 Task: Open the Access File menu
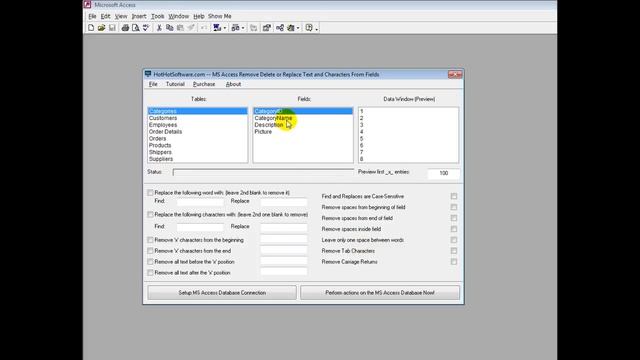[x=92, y=16]
